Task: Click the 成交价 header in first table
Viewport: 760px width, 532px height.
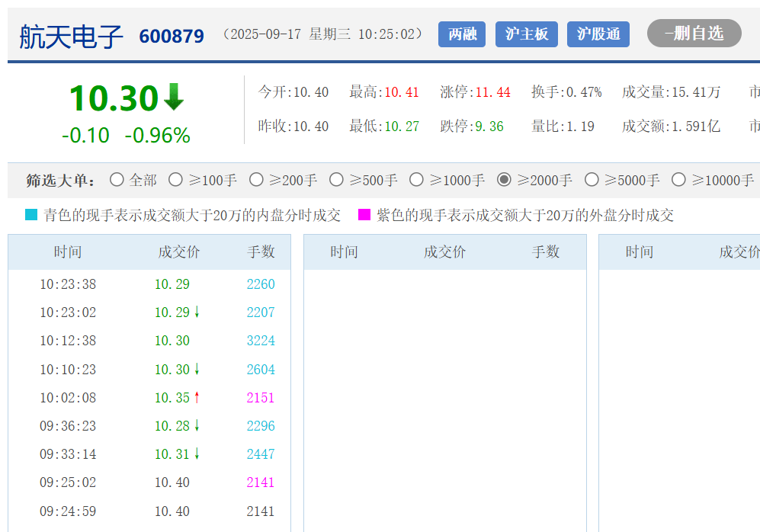Action: pyautogui.click(x=179, y=252)
